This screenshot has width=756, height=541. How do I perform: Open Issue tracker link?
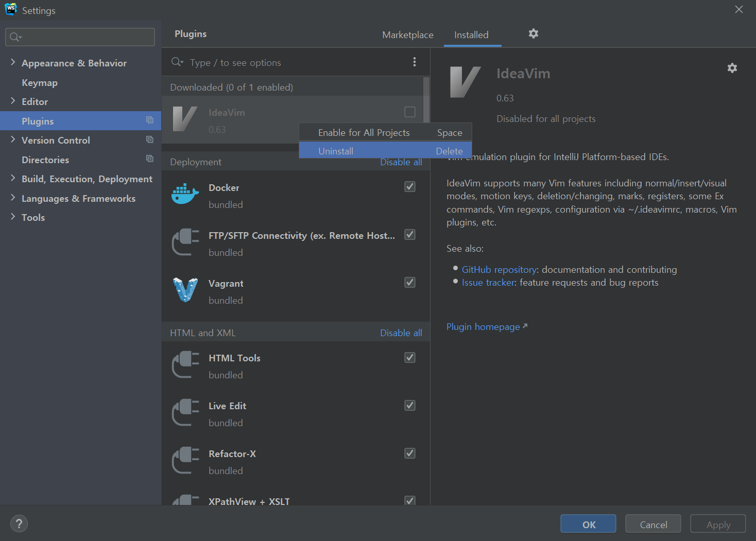[x=488, y=282]
